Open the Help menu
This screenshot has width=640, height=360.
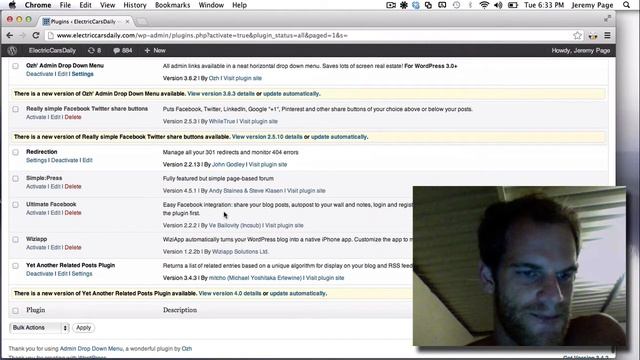[240, 5]
